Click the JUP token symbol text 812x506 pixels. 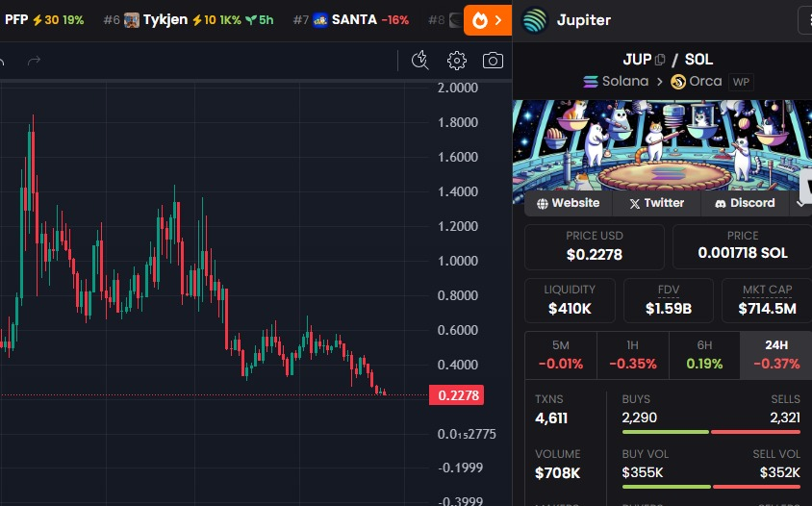[x=637, y=60]
